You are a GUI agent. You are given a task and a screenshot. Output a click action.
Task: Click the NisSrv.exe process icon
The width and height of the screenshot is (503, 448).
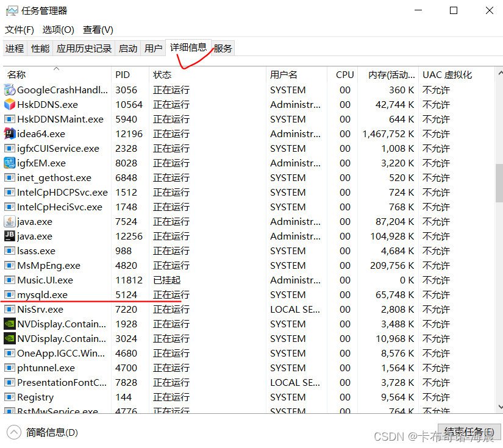pyautogui.click(x=10, y=310)
